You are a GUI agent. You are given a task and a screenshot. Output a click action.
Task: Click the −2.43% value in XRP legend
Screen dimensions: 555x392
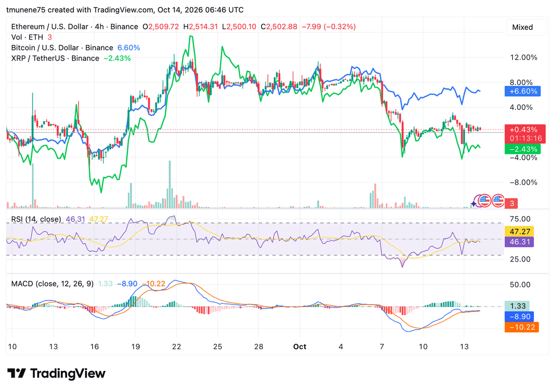(117, 58)
